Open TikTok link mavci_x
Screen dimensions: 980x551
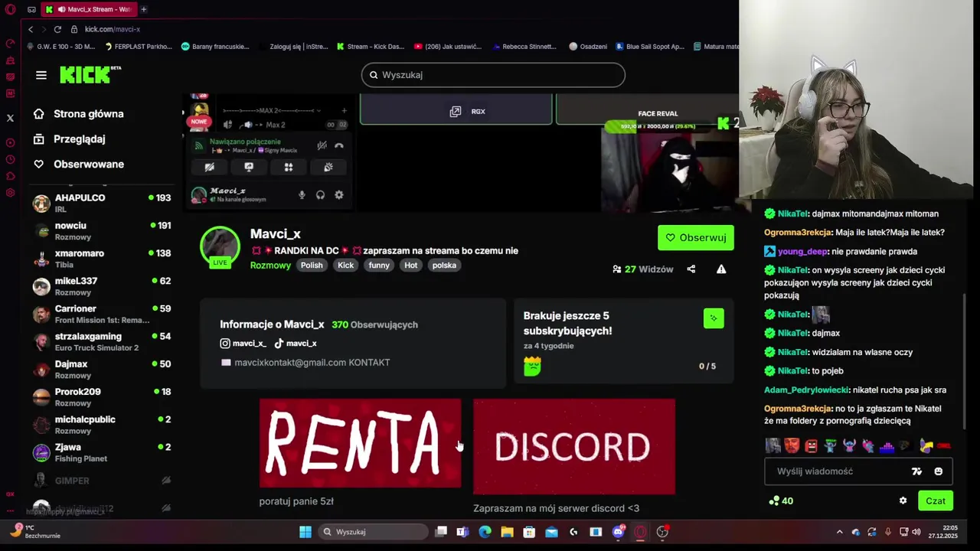click(296, 344)
